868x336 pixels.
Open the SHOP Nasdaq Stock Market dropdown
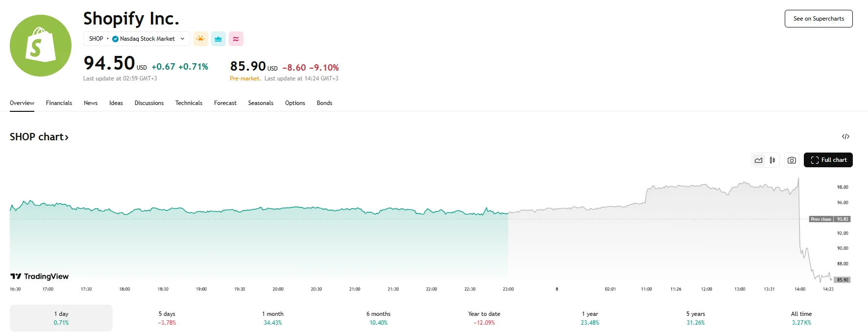137,39
